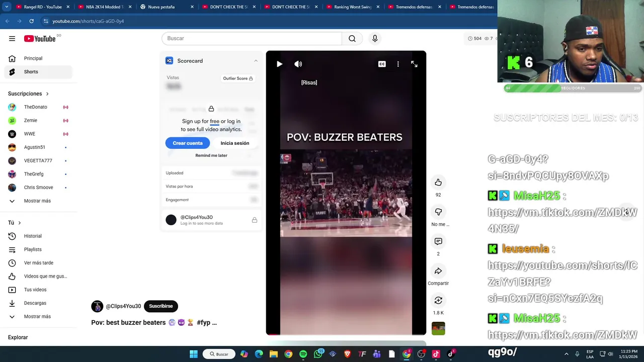Click the lock icon beside @Clips4You30
Screen dimensions: 644x362
click(255, 220)
